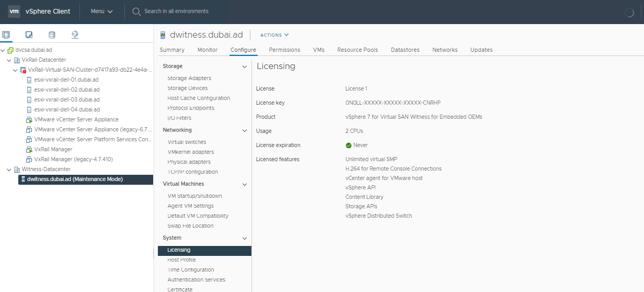Click the VxRail-Datacenter datacenter icon
The width and height of the screenshot is (644, 292).
click(17, 60)
